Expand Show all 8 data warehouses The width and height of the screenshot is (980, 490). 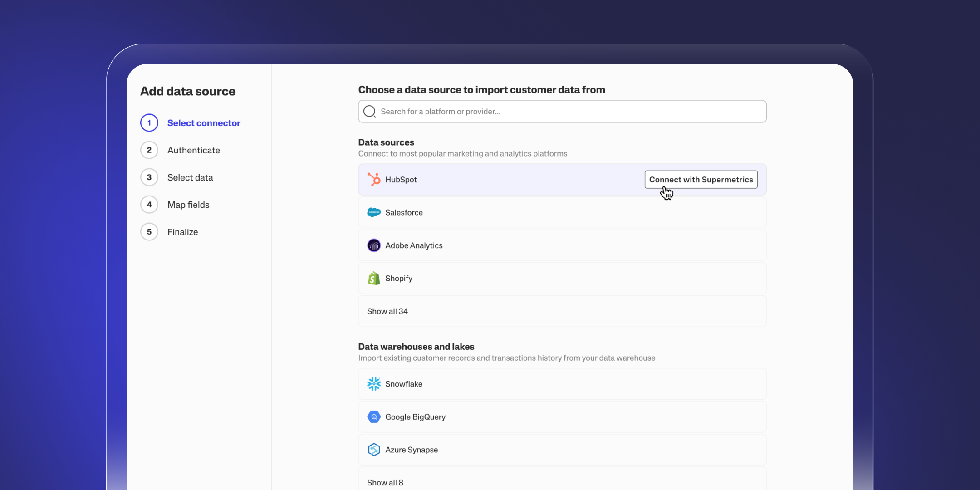coord(385,483)
